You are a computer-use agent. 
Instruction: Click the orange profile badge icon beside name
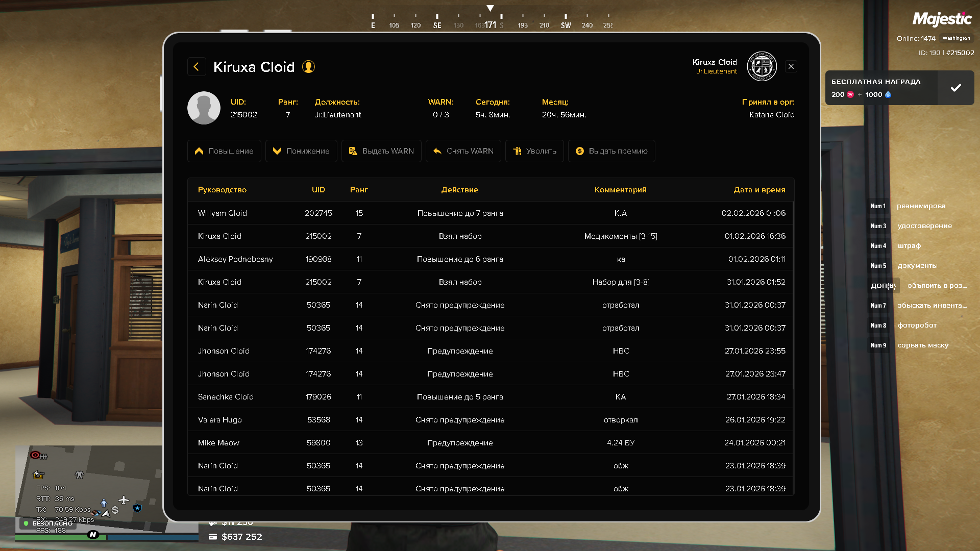308,67
